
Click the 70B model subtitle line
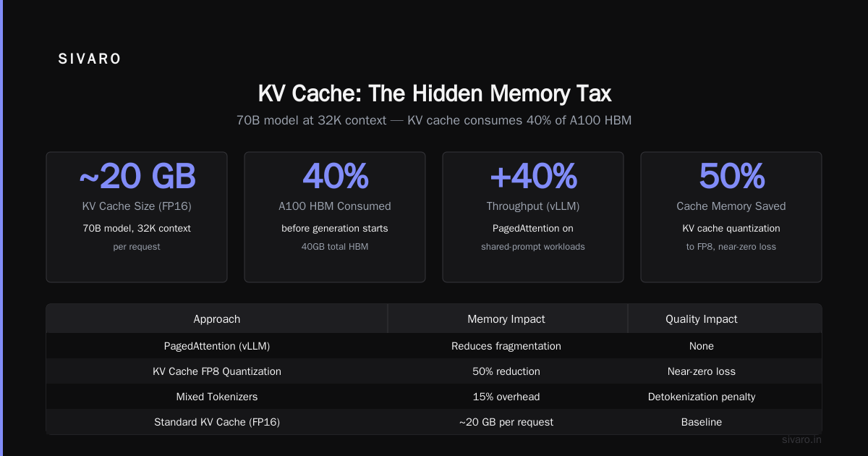[434, 120]
